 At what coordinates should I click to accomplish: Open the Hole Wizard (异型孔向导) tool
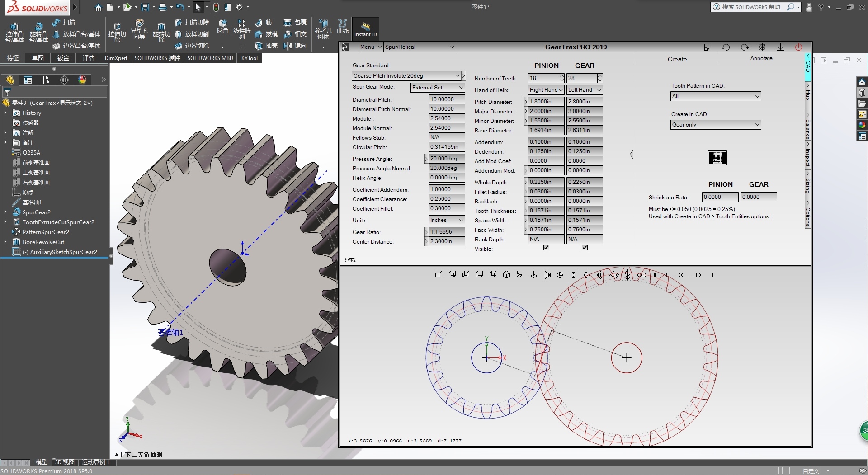pyautogui.click(x=139, y=31)
